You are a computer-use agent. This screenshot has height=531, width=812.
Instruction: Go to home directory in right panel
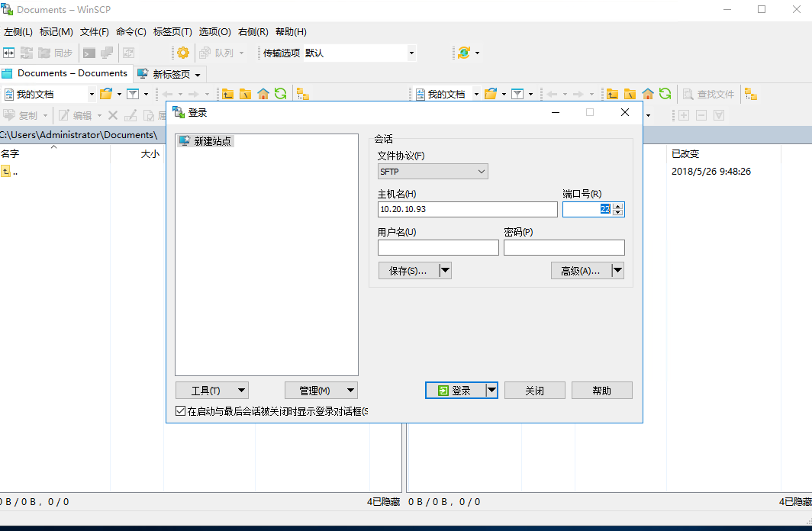(x=648, y=94)
